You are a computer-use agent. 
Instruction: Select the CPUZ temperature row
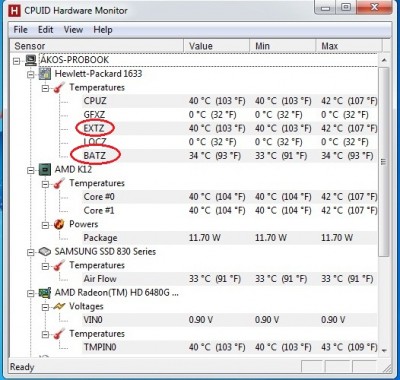(230, 101)
